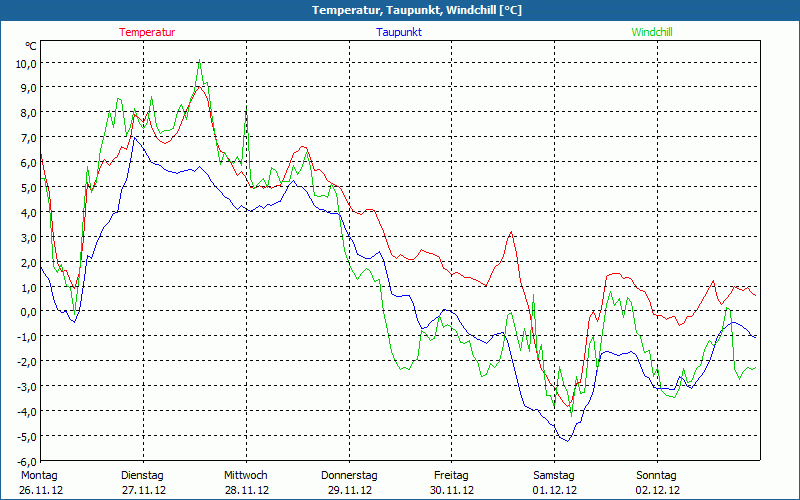This screenshot has height=500, width=800.
Task: Click the '8,0' y-axis value
Action: point(29,113)
